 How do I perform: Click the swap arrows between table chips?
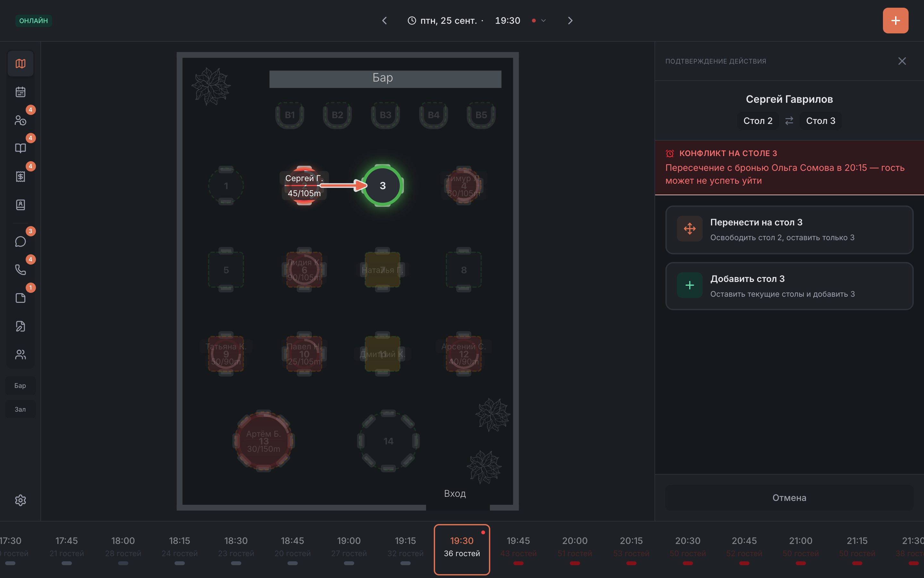pos(789,121)
